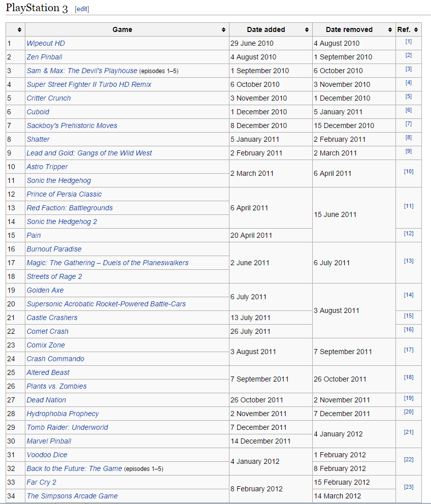Open the Streets of Rage 2 link
This screenshot has width=431, height=504.
[x=54, y=276]
